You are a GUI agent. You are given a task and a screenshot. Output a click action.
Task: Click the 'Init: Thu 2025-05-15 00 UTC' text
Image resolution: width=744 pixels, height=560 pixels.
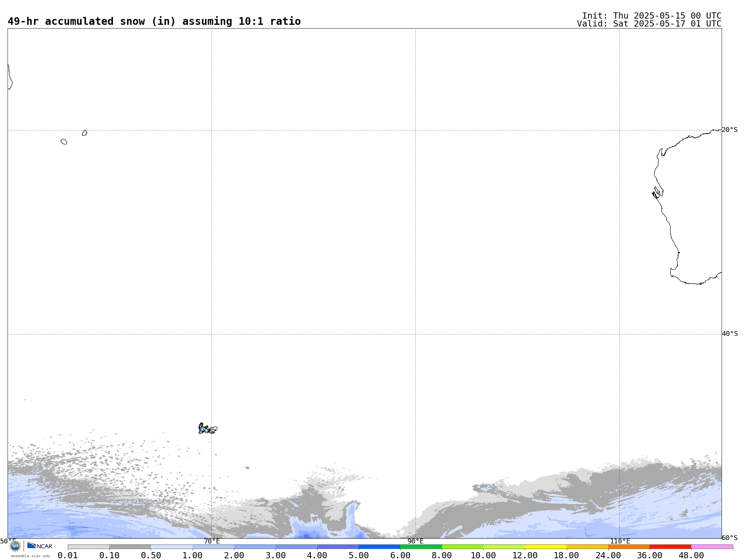[x=652, y=16]
